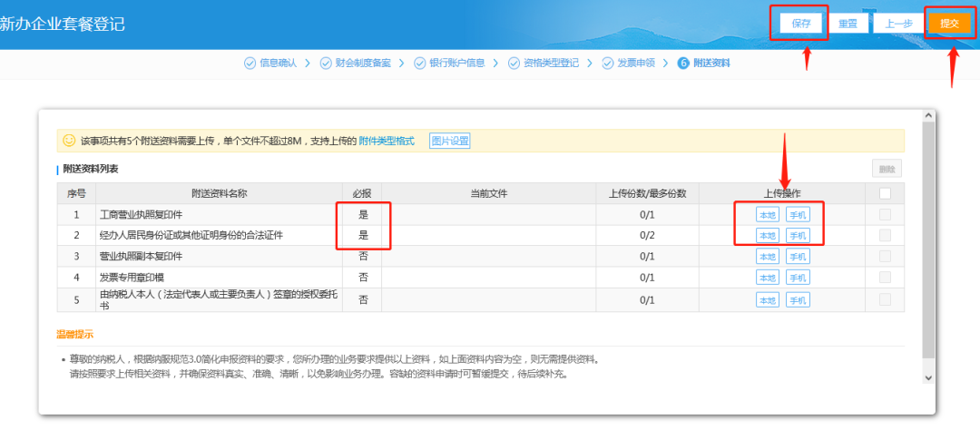980x440 pixels.
Task: Click the 删除 button
Action: click(887, 169)
